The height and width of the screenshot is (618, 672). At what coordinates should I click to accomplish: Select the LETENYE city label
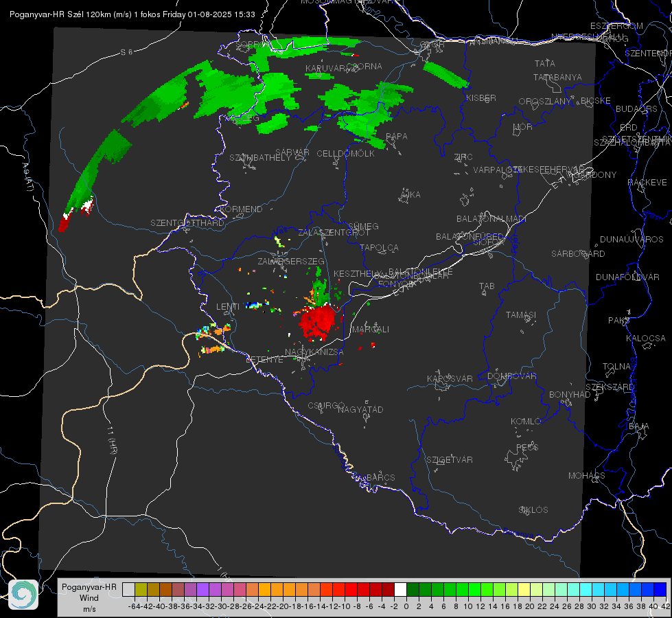pos(264,359)
